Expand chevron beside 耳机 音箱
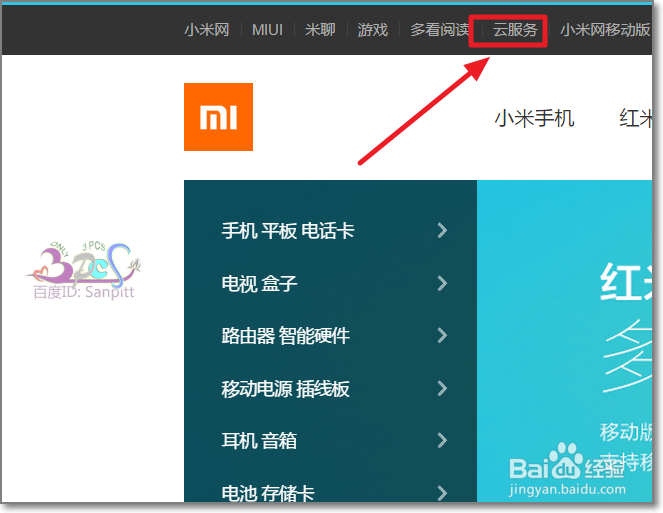 [442, 441]
